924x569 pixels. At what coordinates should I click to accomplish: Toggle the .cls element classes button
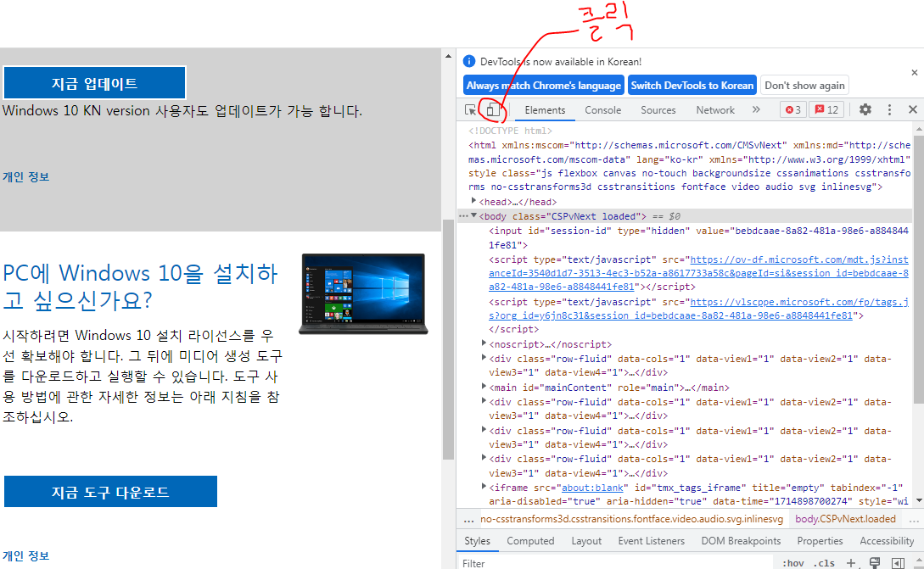pyautogui.click(x=824, y=563)
